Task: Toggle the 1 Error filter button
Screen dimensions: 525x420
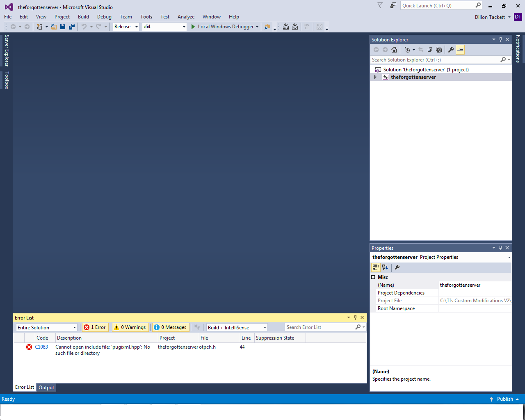Action: coord(95,327)
